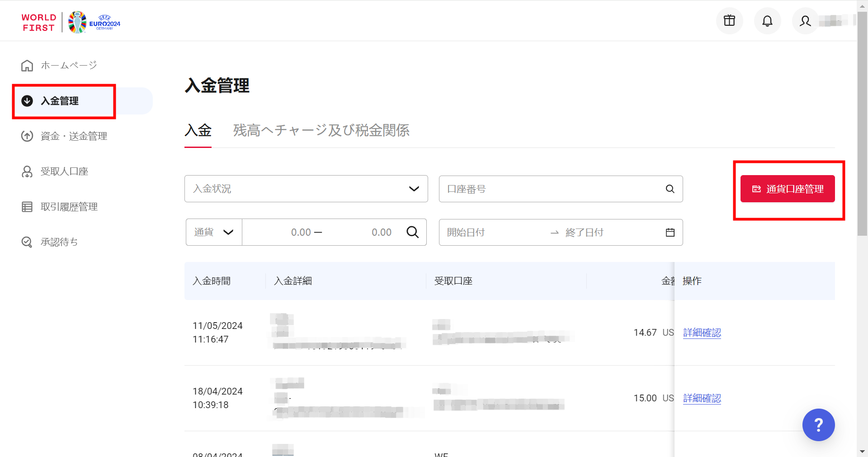Click the user profile avatar icon
Screen dimensions: 868x457
click(x=805, y=21)
